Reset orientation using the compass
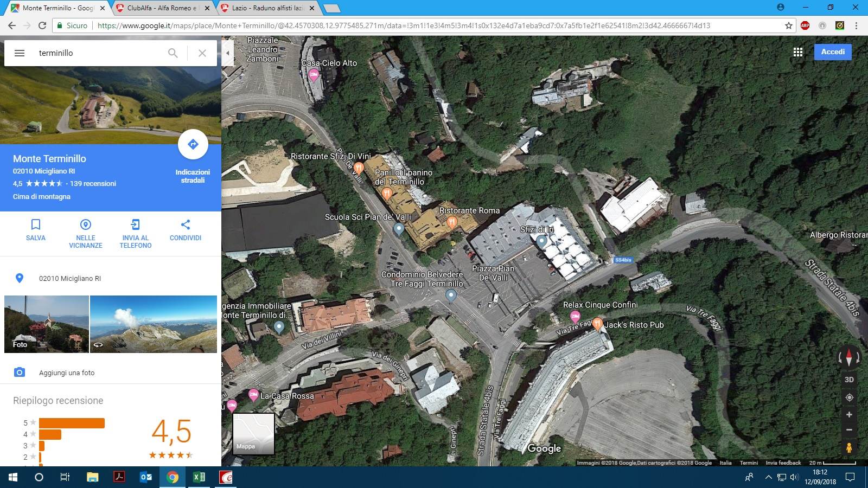The height and width of the screenshot is (488, 868). tap(849, 358)
